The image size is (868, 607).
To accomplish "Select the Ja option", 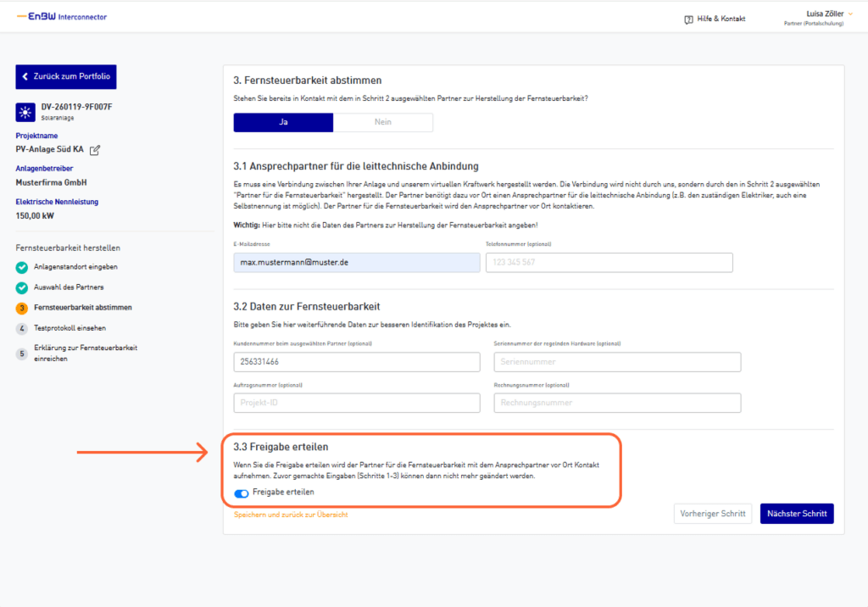I will tap(283, 122).
